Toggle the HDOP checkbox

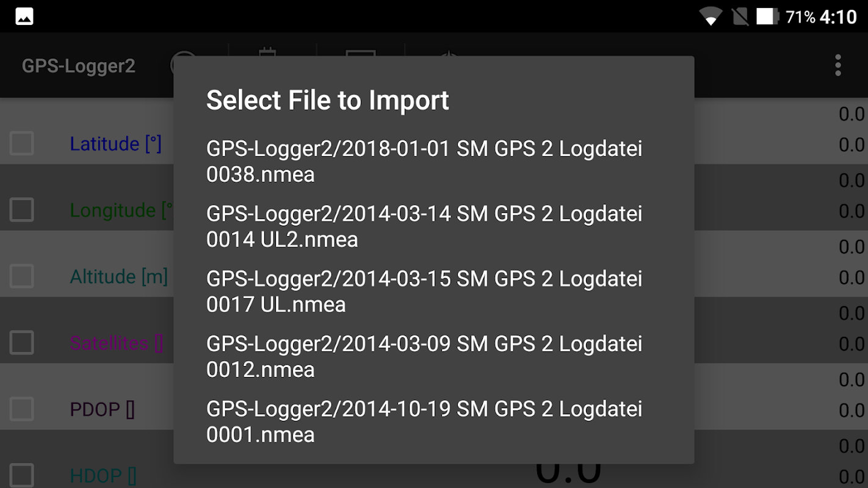(21, 475)
